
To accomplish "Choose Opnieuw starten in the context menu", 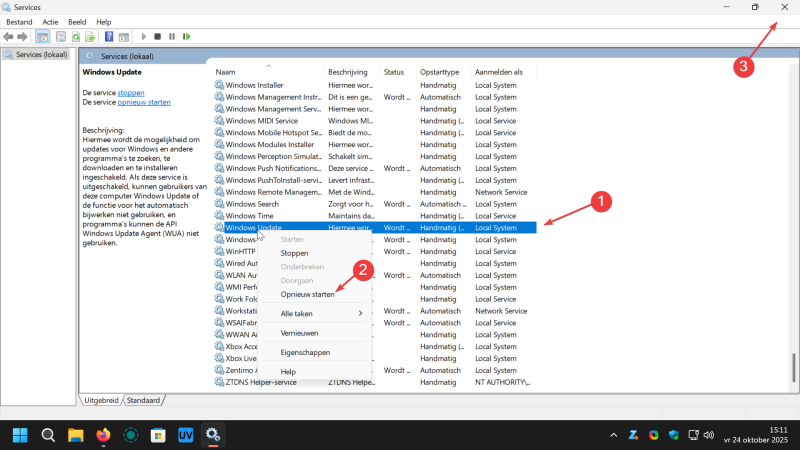I will coord(307,294).
